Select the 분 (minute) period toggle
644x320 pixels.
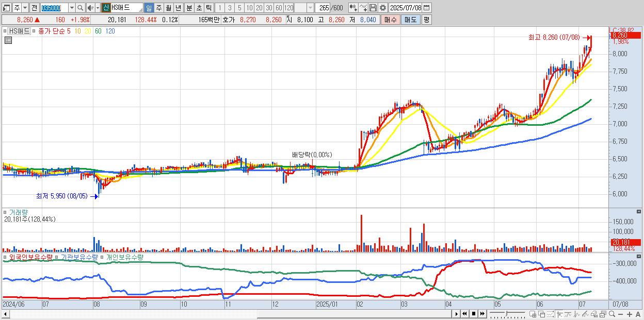(x=189, y=8)
